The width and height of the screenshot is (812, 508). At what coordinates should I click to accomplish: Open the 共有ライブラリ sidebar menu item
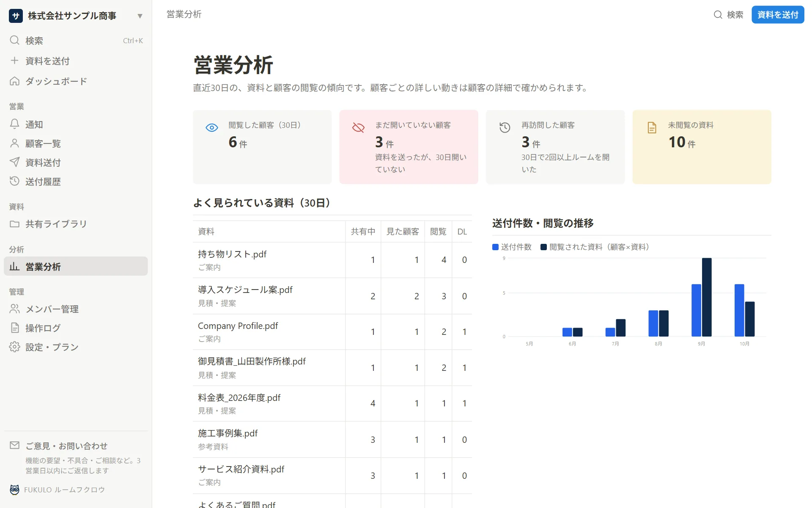(x=76, y=224)
